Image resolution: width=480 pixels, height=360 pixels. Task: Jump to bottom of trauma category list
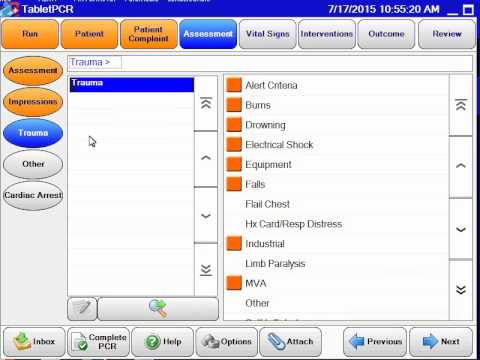(x=461, y=290)
